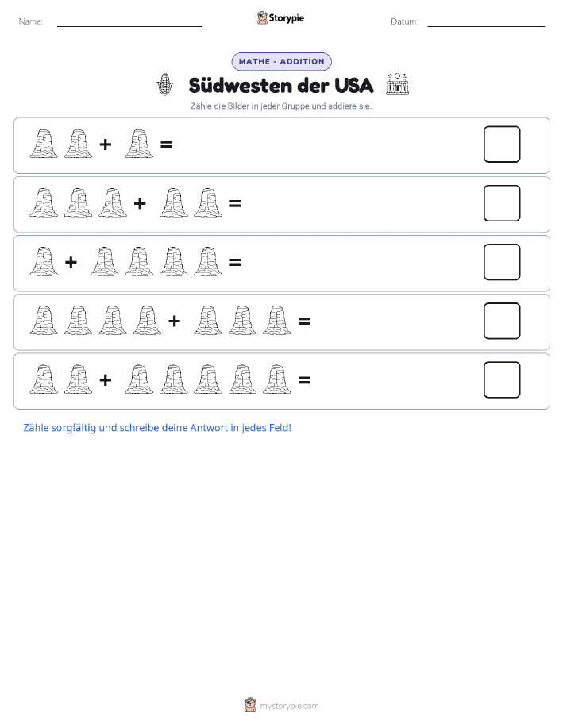Click the first rock butte in row one
This screenshot has height=728, width=563.
(x=44, y=144)
